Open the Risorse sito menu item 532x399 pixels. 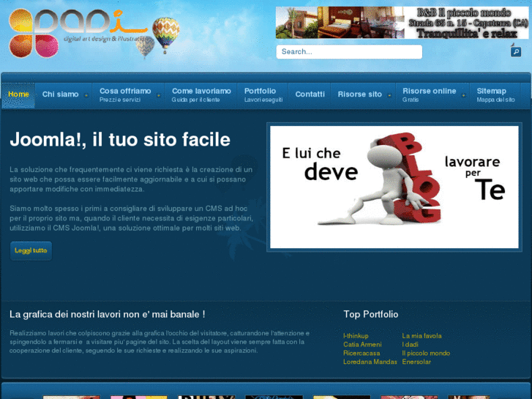pyautogui.click(x=359, y=94)
